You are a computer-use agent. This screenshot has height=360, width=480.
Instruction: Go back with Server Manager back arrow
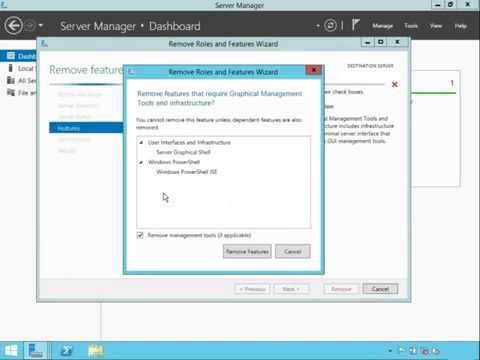pos(13,26)
